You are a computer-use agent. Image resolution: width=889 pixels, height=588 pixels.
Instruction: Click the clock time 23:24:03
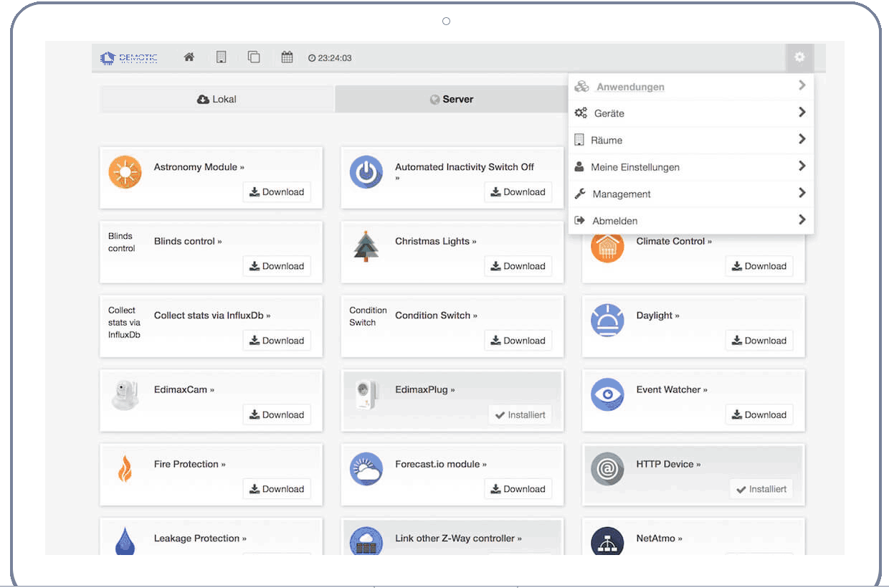[x=330, y=58]
